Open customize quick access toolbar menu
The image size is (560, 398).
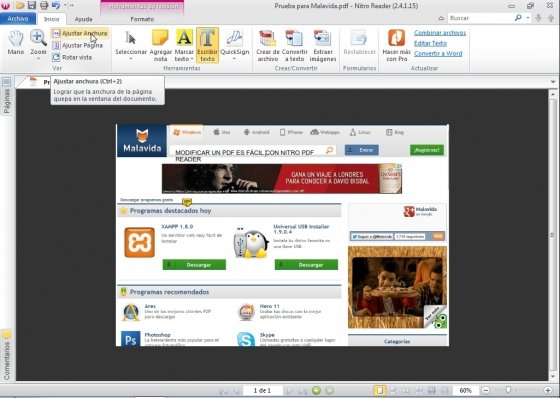[72, 5]
